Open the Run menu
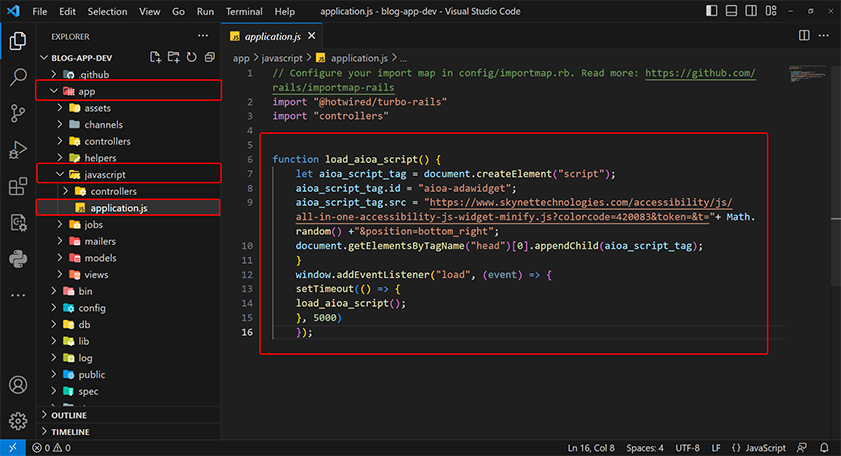Viewport: 841px width, 456px height. 205,11
